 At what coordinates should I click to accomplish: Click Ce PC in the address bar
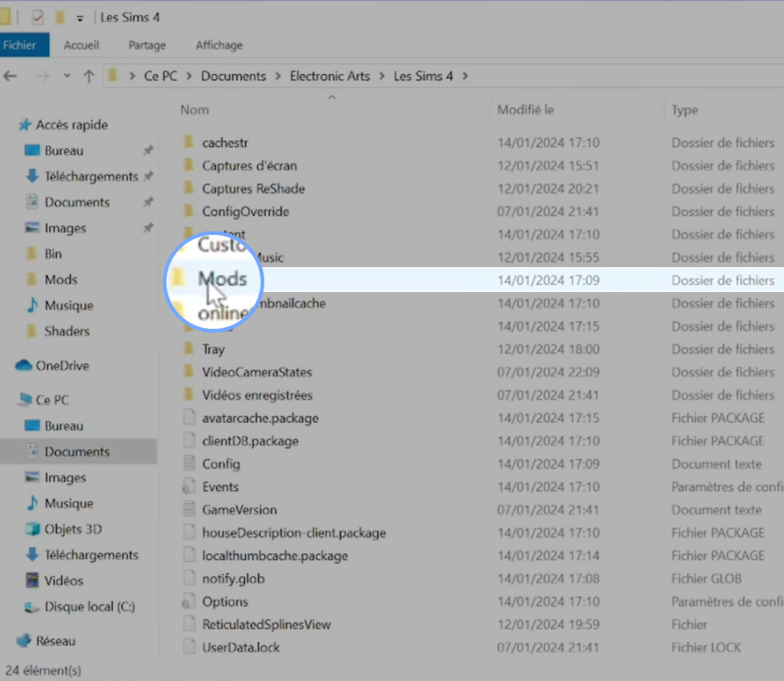161,76
